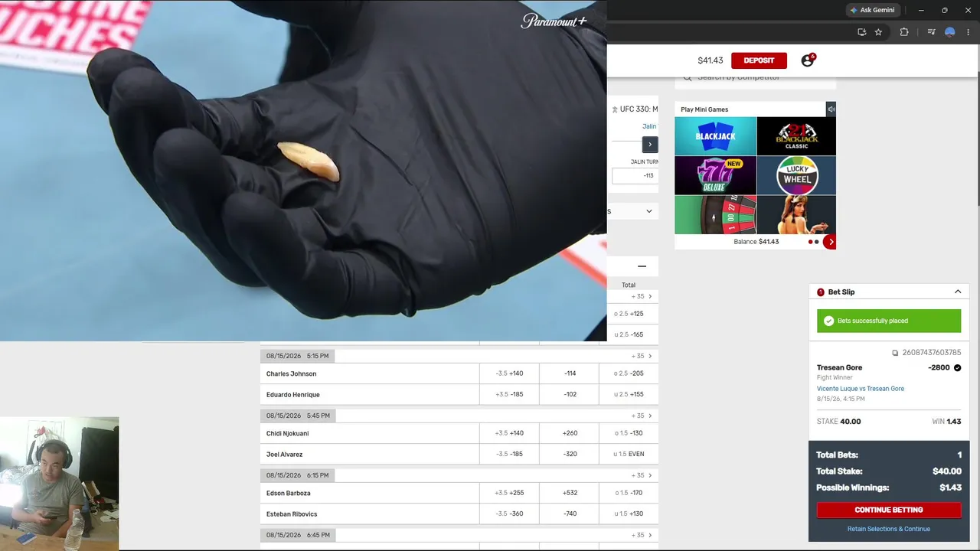Open the Chrome three-dot menu
Image resolution: width=980 pixels, height=551 pixels.
coord(969,32)
